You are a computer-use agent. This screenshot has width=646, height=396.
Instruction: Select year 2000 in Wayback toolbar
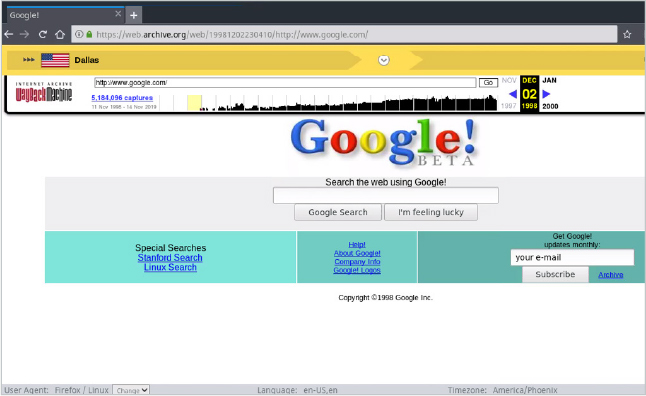point(550,106)
